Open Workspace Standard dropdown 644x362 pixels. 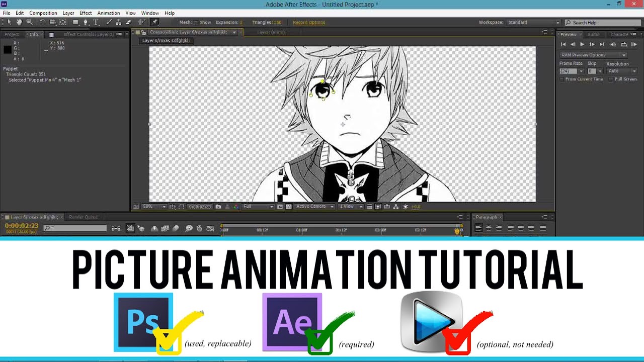pos(533,23)
